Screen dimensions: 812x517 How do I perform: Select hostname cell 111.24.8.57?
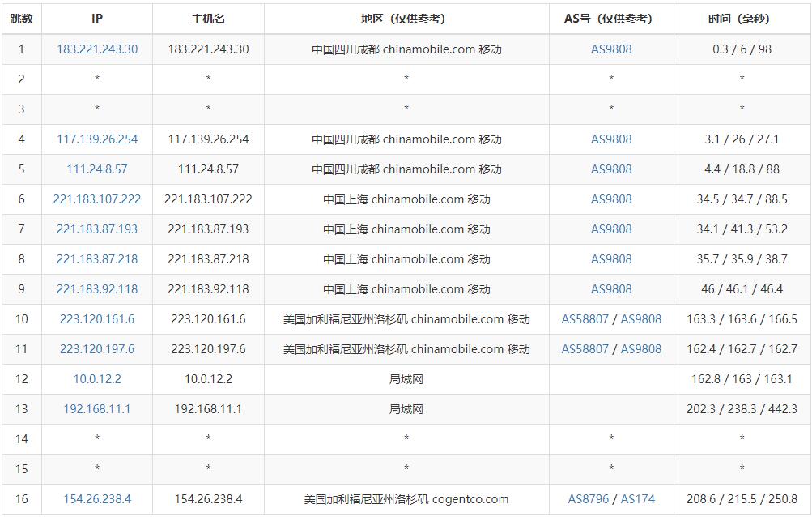(x=208, y=169)
